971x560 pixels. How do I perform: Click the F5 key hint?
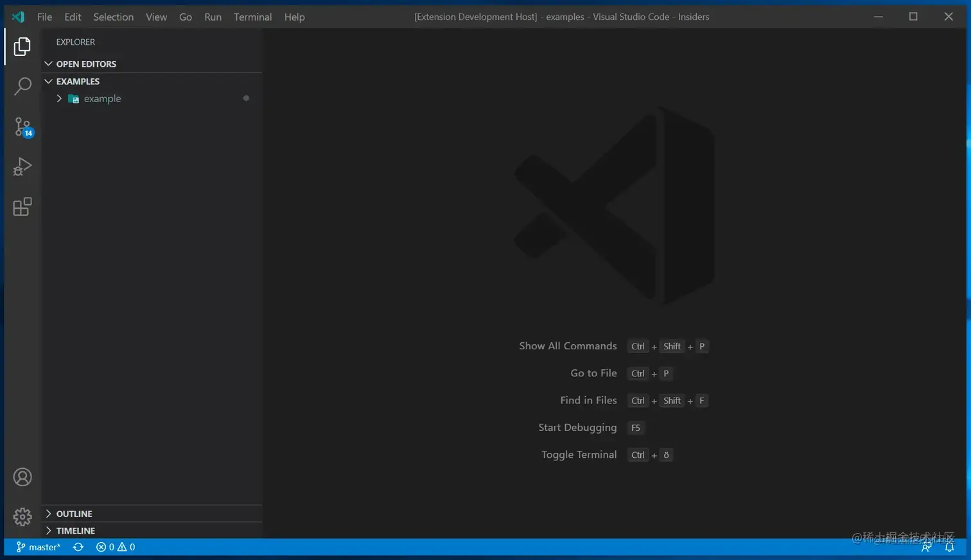click(x=636, y=428)
